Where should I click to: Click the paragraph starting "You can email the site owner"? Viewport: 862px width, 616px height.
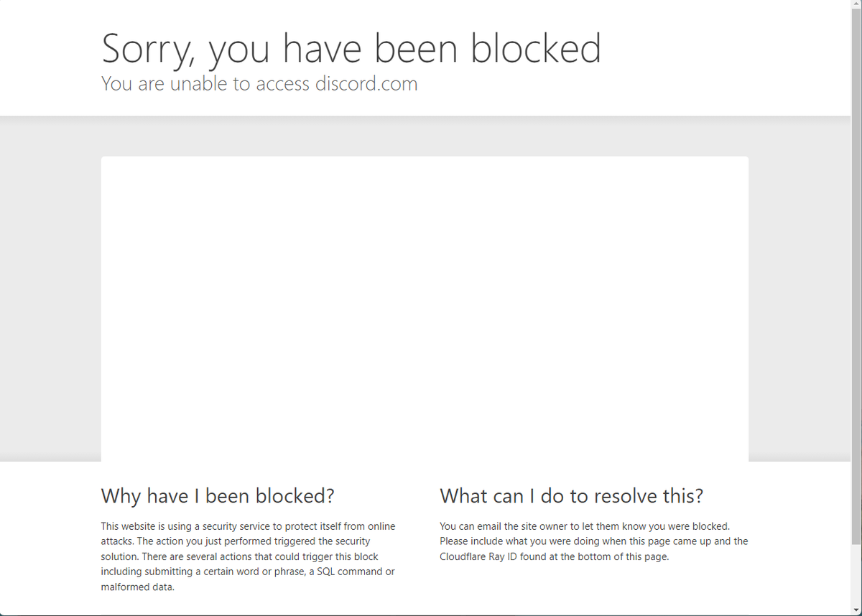[594, 541]
